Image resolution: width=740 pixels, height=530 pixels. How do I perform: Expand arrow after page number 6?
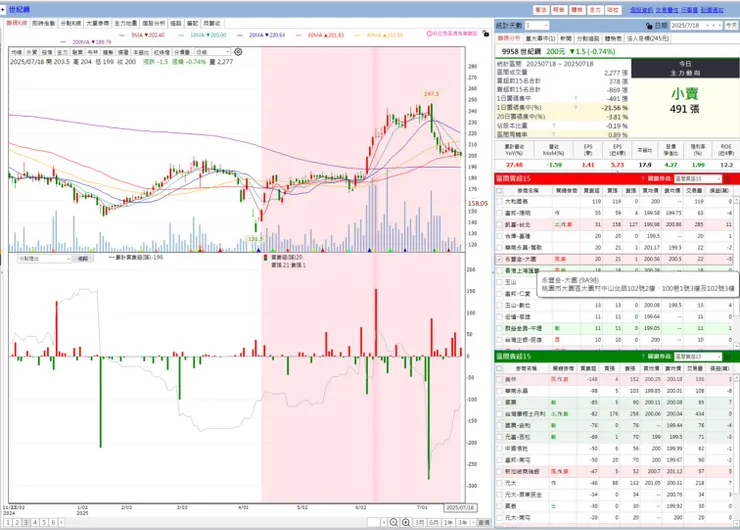pyautogui.click(x=61, y=522)
